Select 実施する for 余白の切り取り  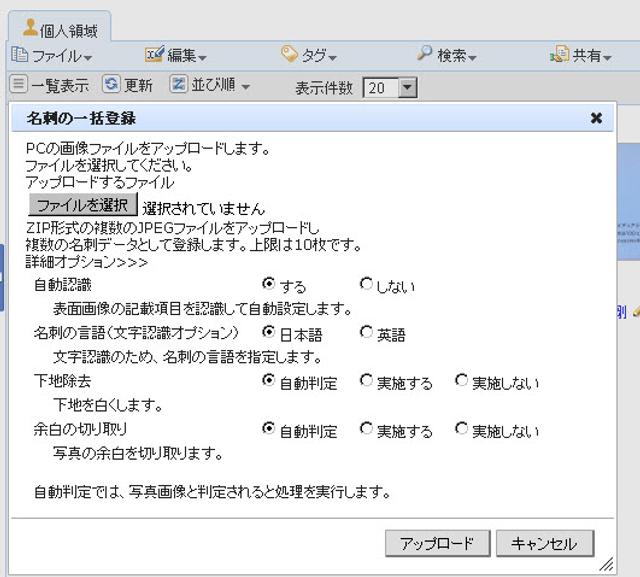[366, 428]
